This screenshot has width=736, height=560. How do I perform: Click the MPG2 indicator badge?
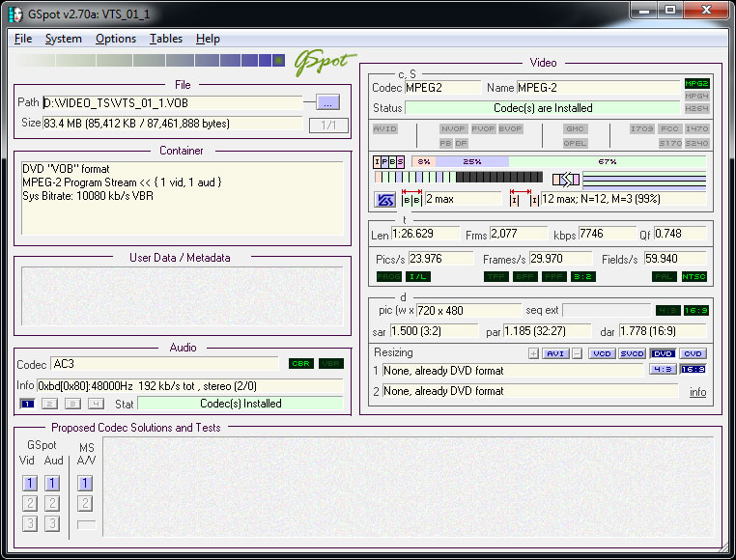tap(696, 84)
